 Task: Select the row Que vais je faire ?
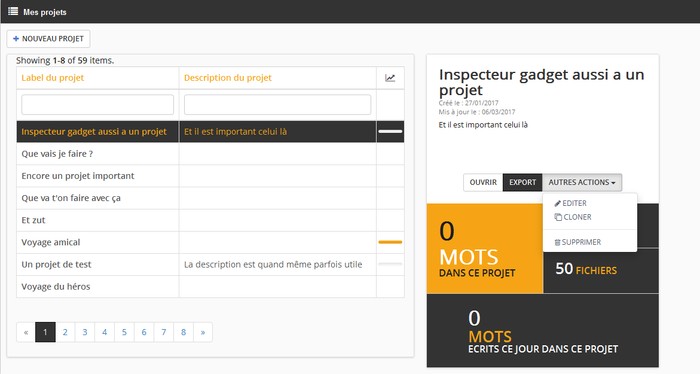pyautogui.click(x=210, y=154)
